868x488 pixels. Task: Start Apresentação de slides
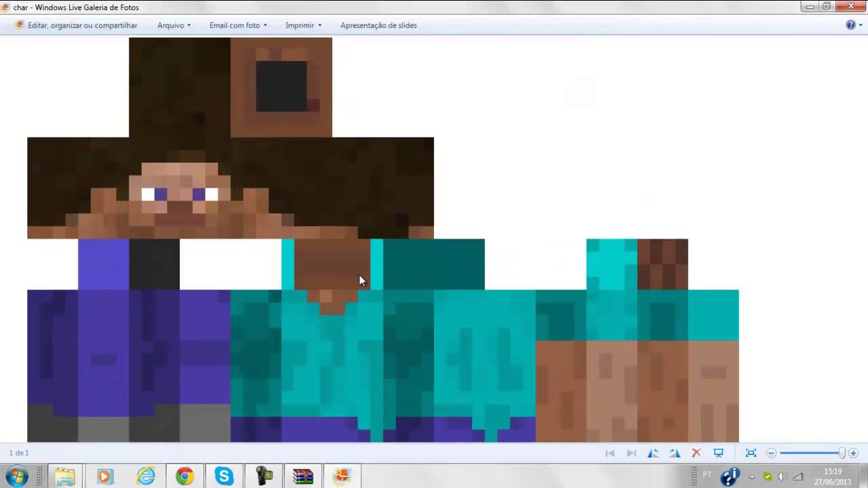point(378,25)
